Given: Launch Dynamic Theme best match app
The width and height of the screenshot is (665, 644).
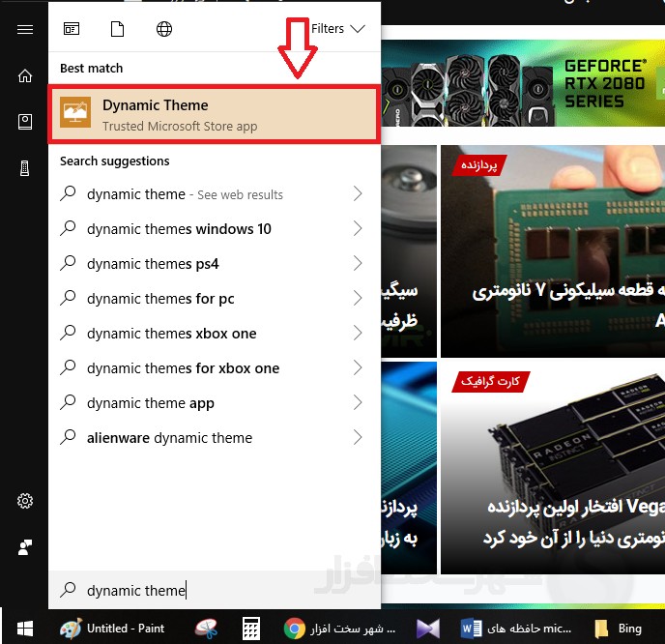Looking at the screenshot, I should point(213,115).
